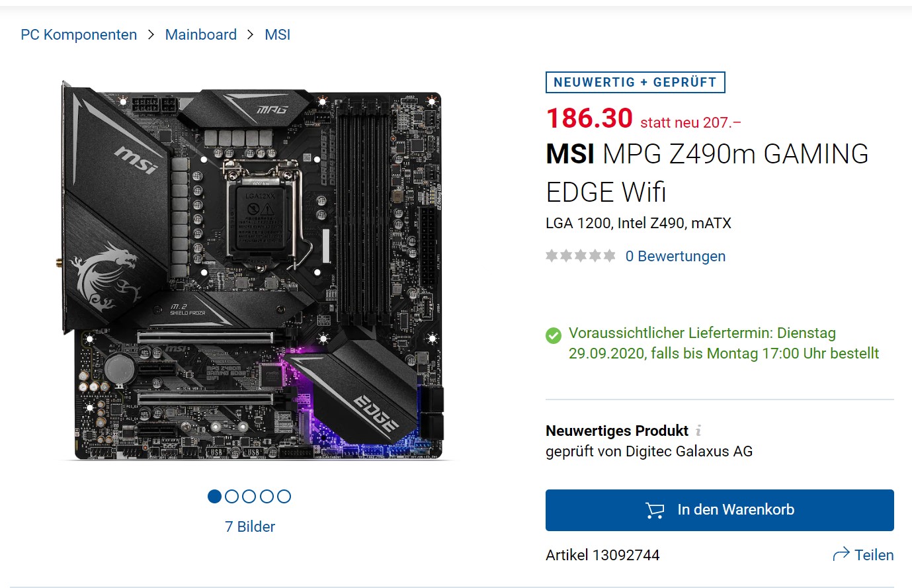Click the chevron after PC Komponenten
The width and height of the screenshot is (912, 588).
151,34
